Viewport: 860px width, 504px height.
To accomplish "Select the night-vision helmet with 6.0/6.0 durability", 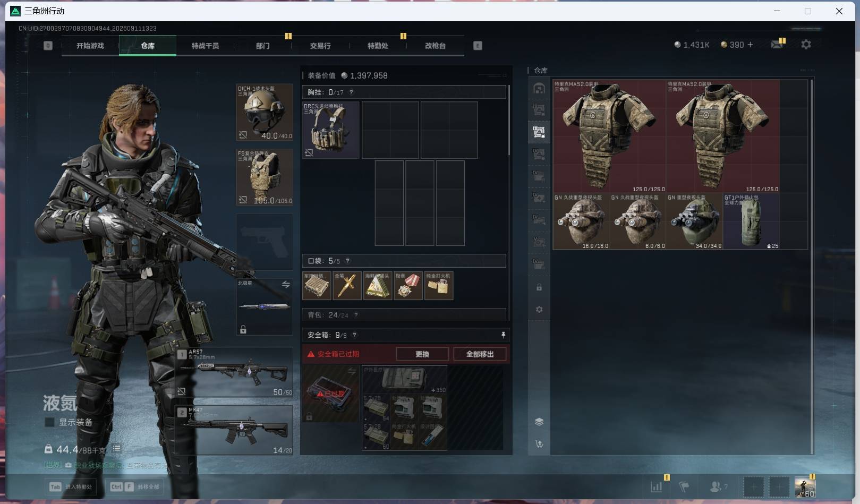I will [638, 221].
